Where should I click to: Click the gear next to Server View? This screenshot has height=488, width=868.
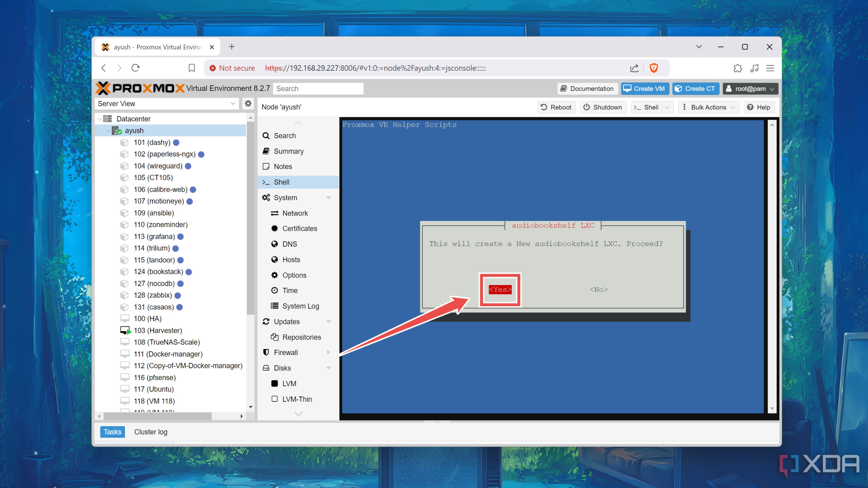pos(248,103)
